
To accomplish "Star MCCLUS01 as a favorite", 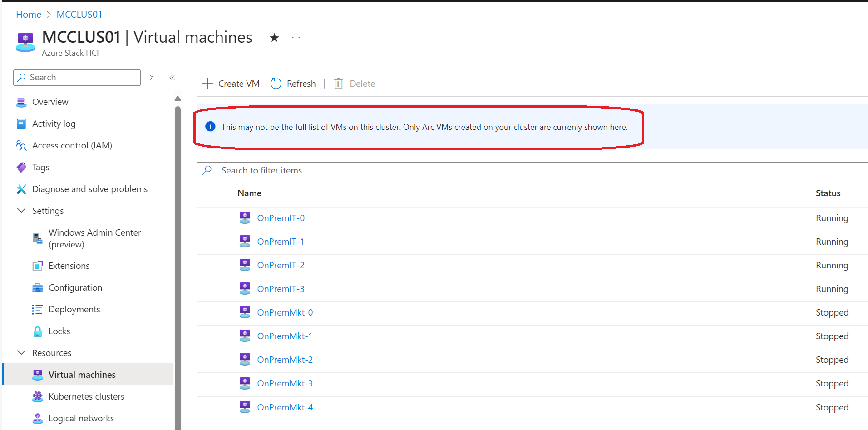I will click(274, 38).
